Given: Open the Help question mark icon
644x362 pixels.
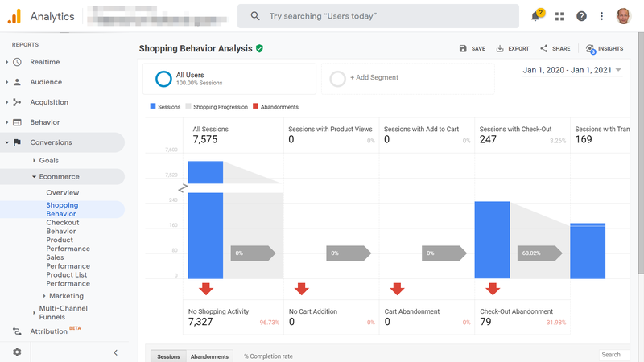Looking at the screenshot, I should pyautogui.click(x=581, y=16).
